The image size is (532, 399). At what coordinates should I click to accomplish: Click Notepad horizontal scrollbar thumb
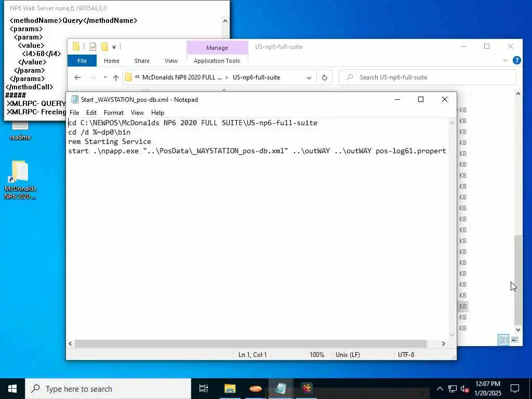point(251,344)
